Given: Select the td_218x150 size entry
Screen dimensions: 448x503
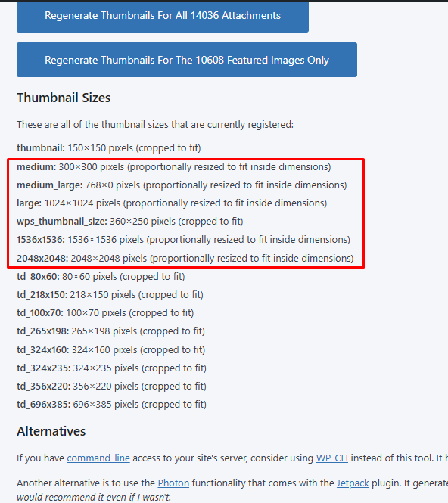Looking at the screenshot, I should point(110,295).
